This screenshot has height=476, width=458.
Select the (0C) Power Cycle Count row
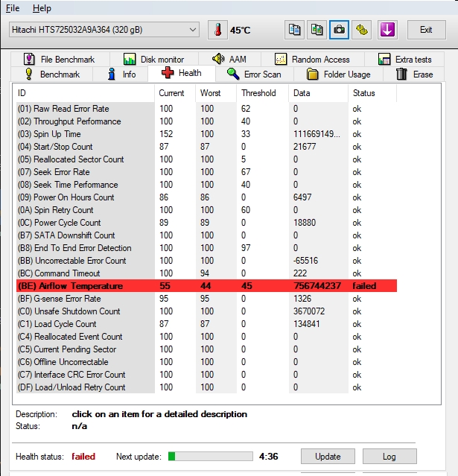point(206,223)
